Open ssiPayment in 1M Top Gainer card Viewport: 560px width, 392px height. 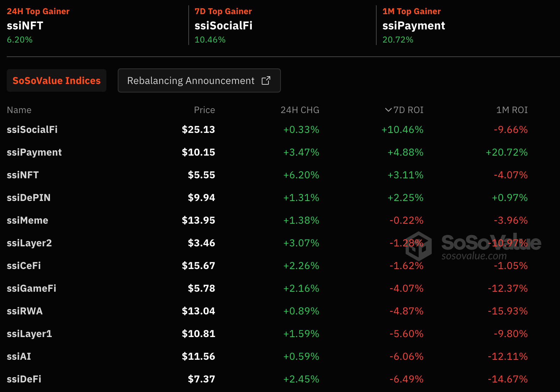point(414,26)
